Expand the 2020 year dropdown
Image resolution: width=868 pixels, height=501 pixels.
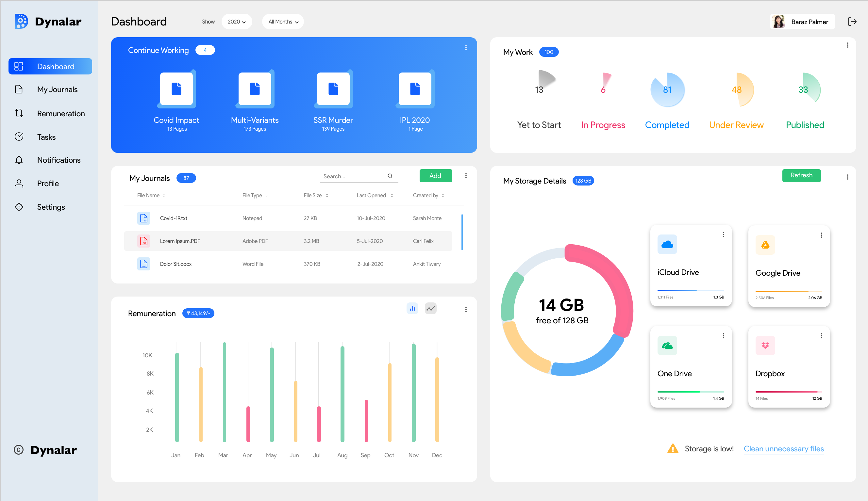[237, 22]
